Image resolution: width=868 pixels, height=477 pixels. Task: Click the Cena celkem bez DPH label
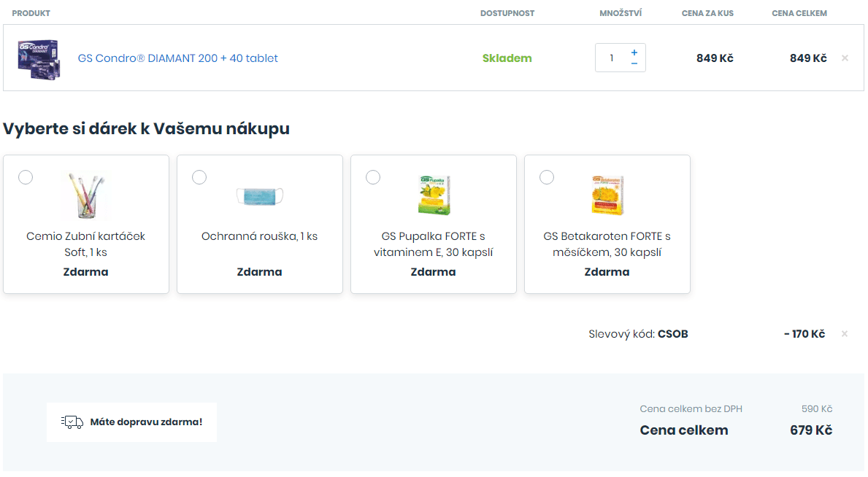tap(691, 409)
